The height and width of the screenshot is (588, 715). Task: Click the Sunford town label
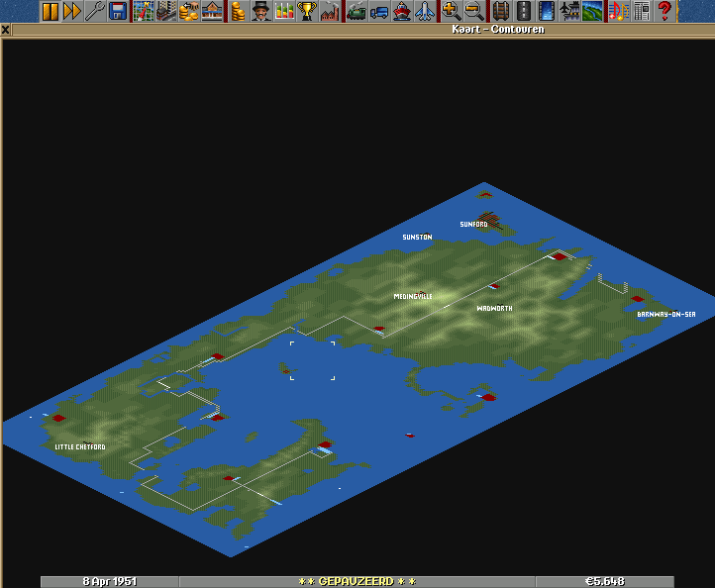(x=473, y=225)
